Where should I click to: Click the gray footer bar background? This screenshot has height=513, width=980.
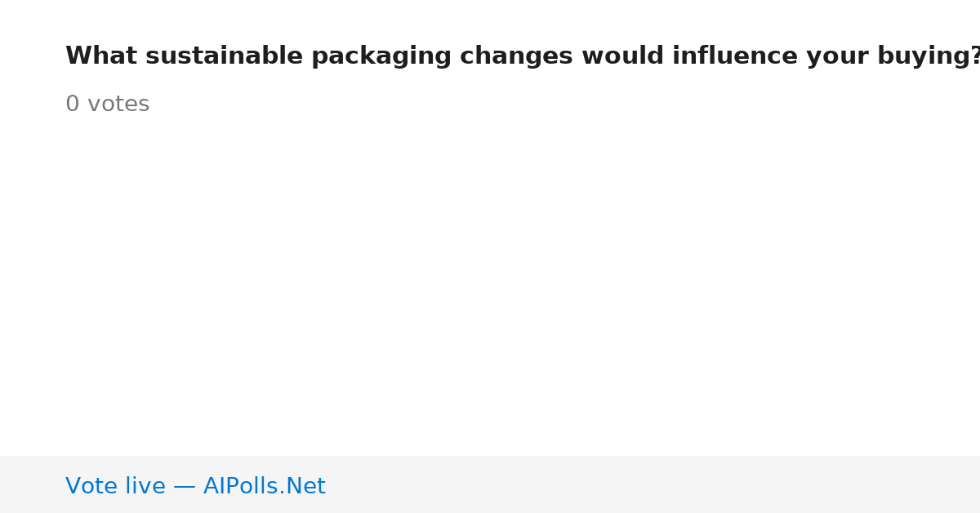(653, 484)
